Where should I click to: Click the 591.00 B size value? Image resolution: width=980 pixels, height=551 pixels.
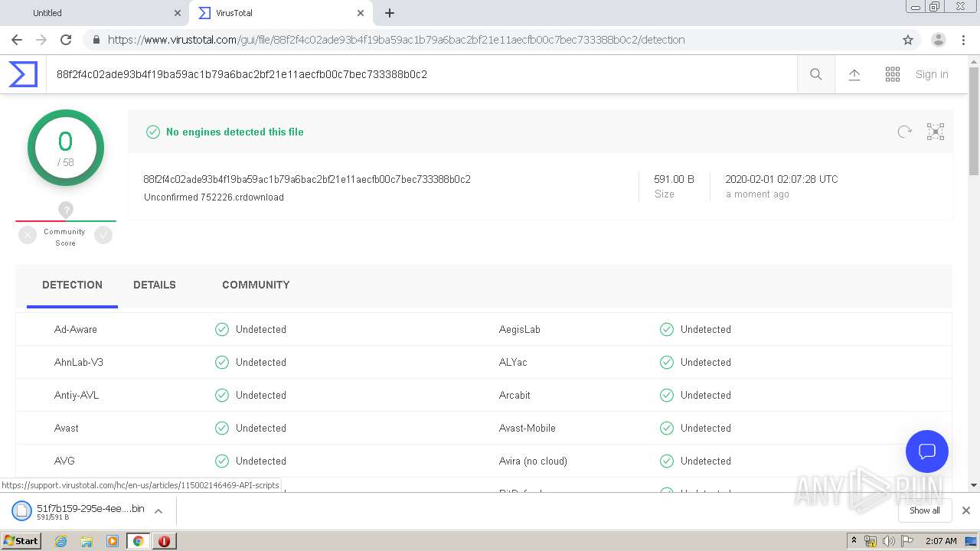point(674,179)
